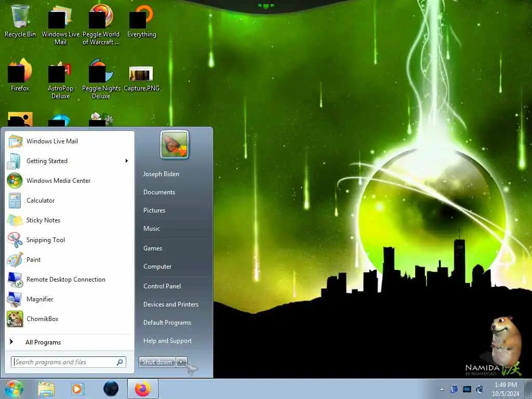Launch Peggle World of Warcraft desktop shortcut

tap(101, 24)
